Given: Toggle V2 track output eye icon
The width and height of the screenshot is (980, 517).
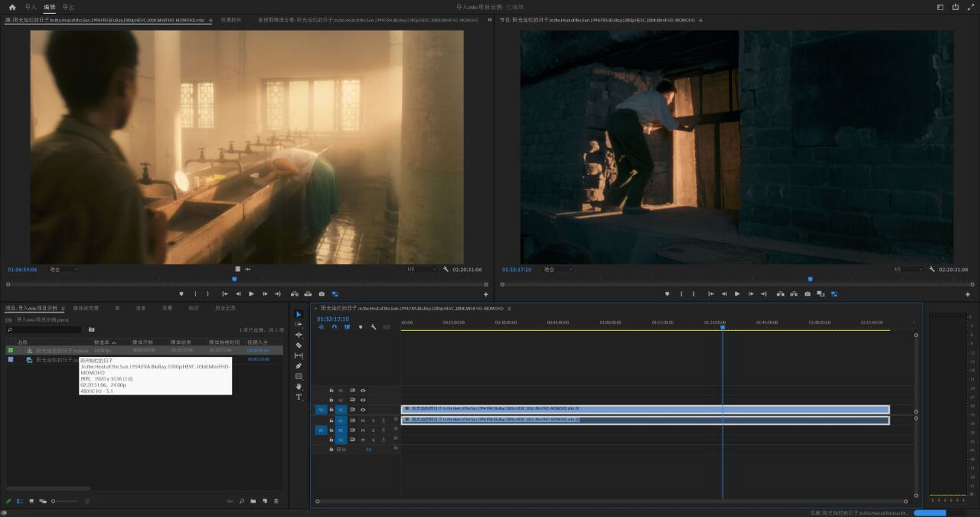Looking at the screenshot, I should tap(363, 400).
